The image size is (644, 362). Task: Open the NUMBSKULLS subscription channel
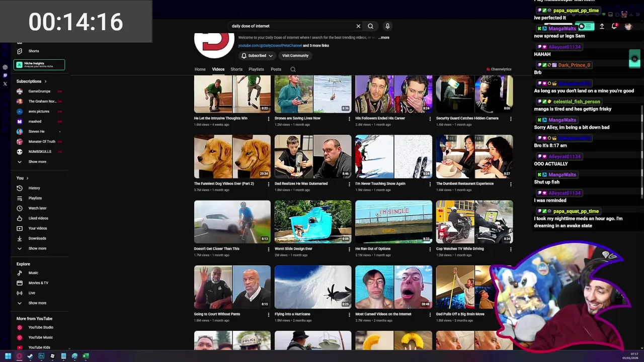40,151
